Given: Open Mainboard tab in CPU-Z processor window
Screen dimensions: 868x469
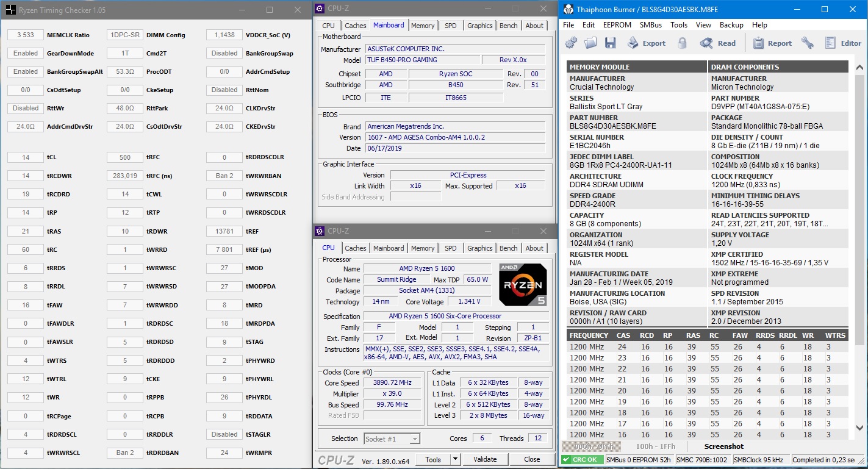Looking at the screenshot, I should coord(388,248).
